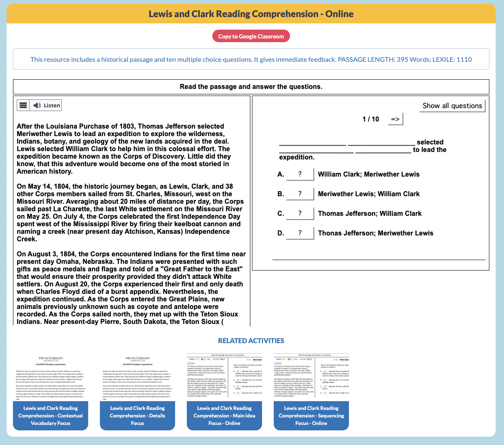Viewport: 504px width, 445px height.
Task: Click the => arrow to advance questions
Action: pos(395,119)
